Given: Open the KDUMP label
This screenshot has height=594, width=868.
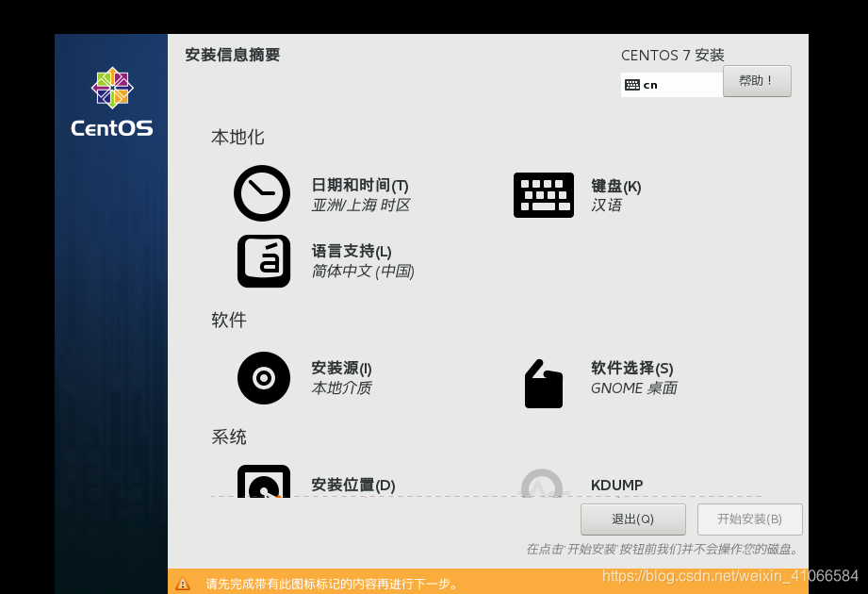Looking at the screenshot, I should pos(616,485).
